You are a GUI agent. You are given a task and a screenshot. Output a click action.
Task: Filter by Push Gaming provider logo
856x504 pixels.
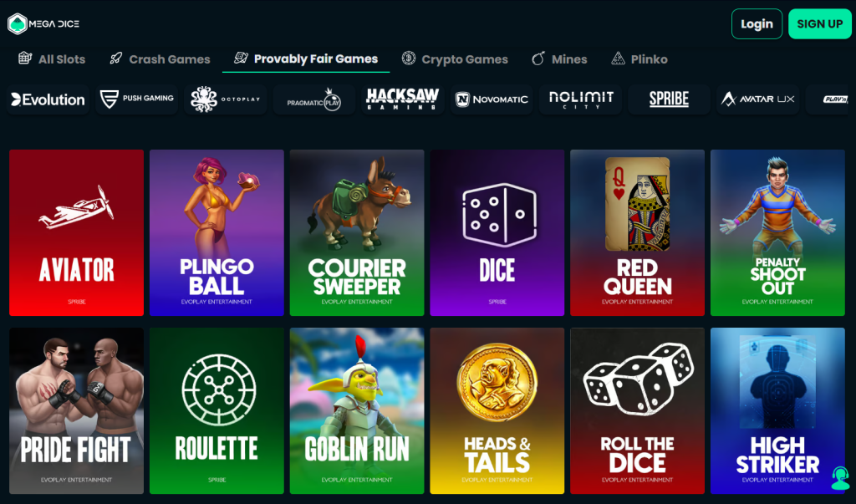click(x=137, y=99)
